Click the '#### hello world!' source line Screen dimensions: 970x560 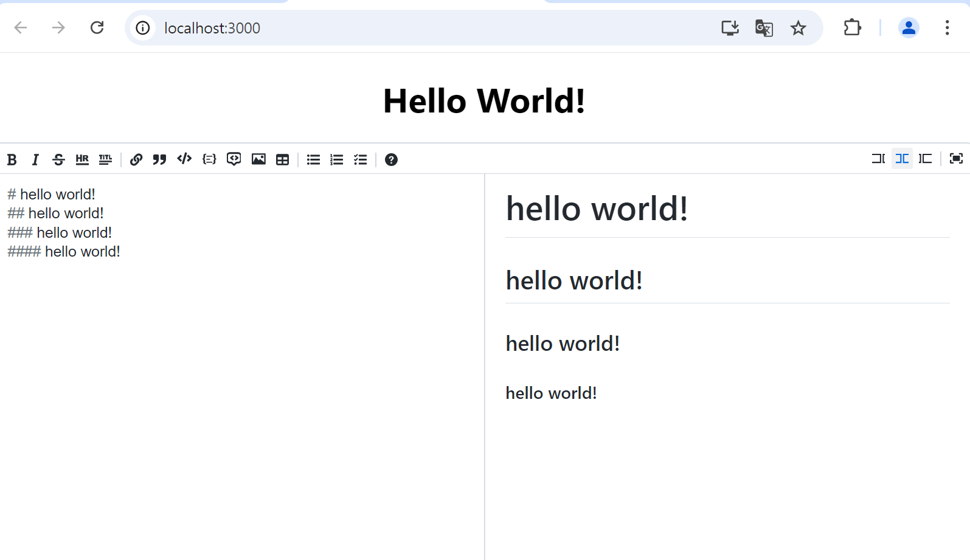[64, 252]
